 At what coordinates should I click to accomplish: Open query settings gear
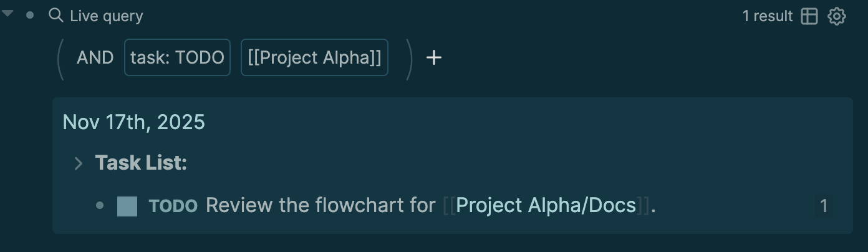(x=836, y=16)
